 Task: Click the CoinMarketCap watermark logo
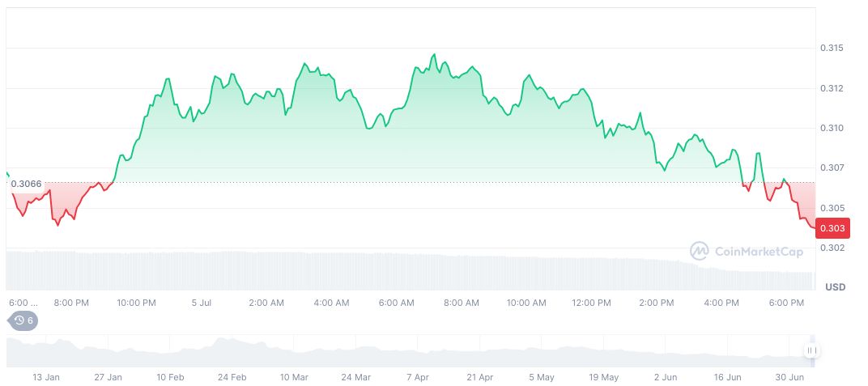[746, 251]
